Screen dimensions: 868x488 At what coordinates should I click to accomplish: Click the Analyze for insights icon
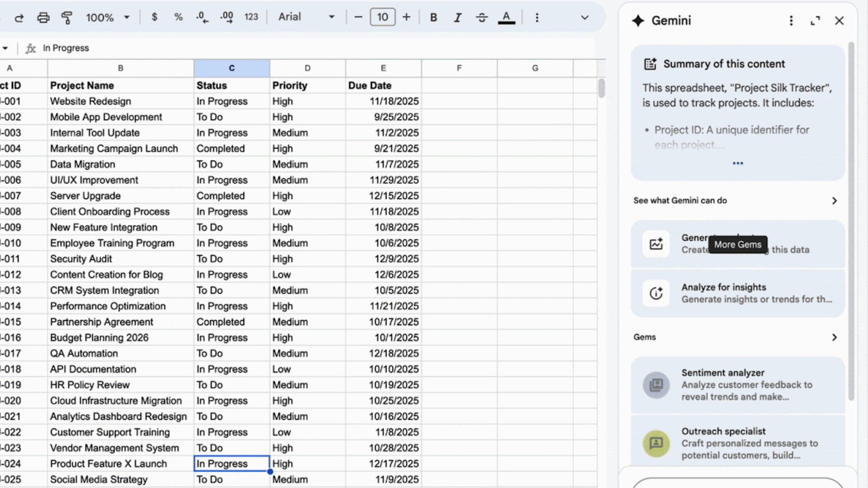(656, 293)
